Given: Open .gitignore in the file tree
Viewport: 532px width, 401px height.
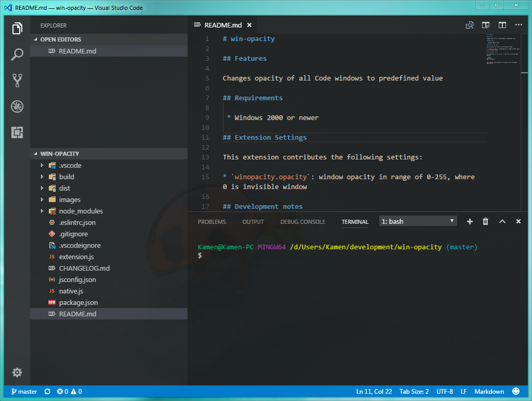Looking at the screenshot, I should tap(109, 234).
